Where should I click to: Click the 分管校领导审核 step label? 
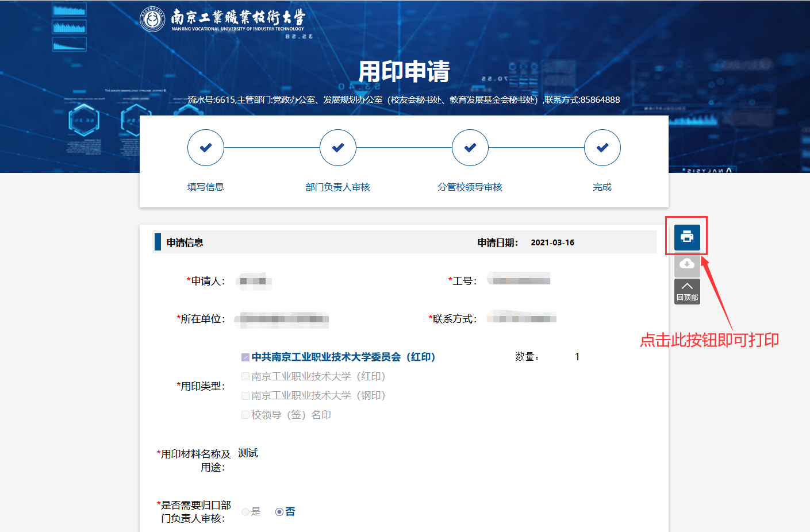click(470, 187)
